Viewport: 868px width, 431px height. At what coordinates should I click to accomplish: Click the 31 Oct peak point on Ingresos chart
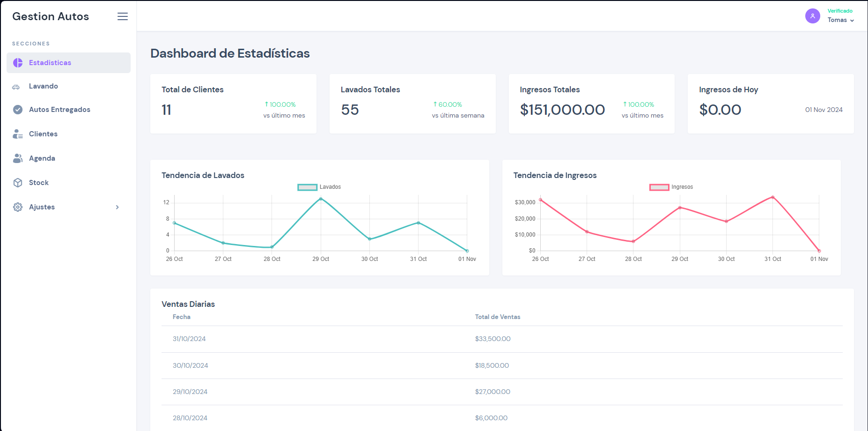click(x=772, y=197)
